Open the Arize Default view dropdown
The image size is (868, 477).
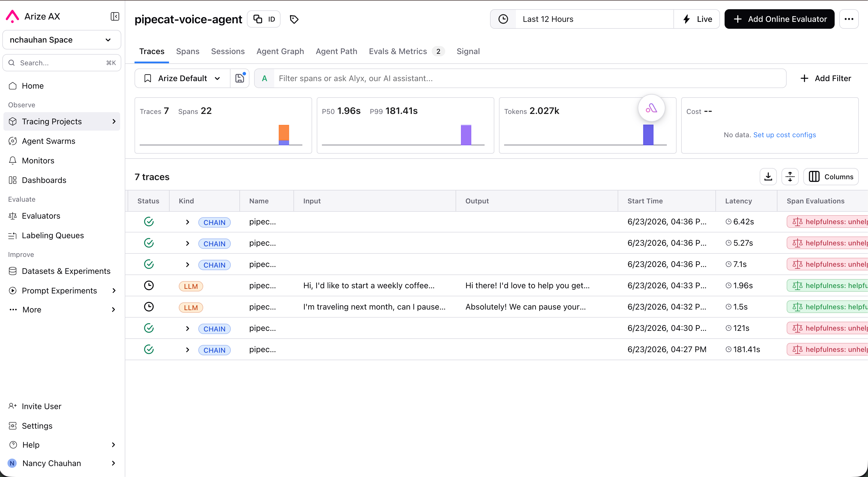(183, 78)
